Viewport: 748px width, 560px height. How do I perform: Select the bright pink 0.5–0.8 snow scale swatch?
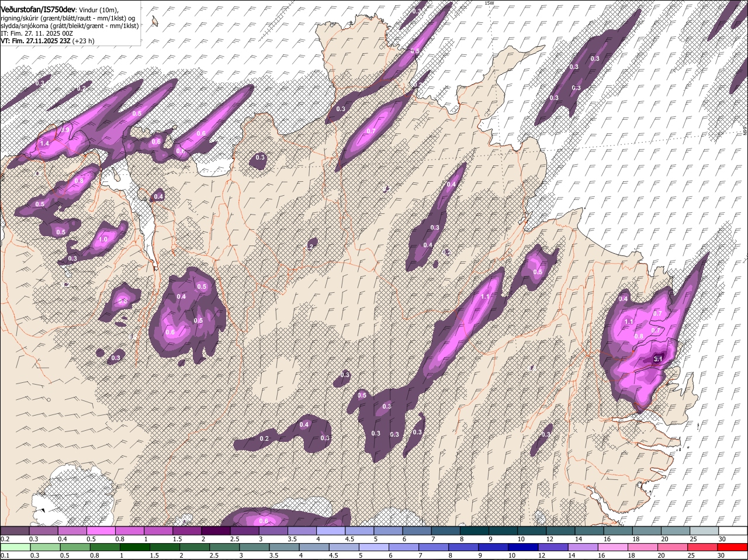(x=101, y=531)
